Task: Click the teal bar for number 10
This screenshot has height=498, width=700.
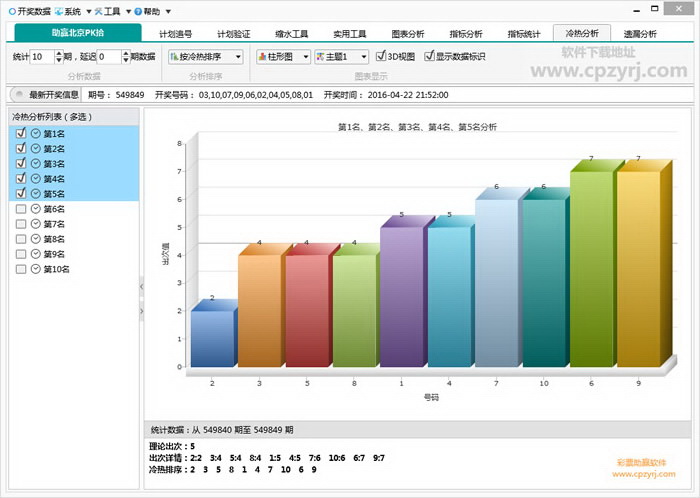Action: click(545, 282)
